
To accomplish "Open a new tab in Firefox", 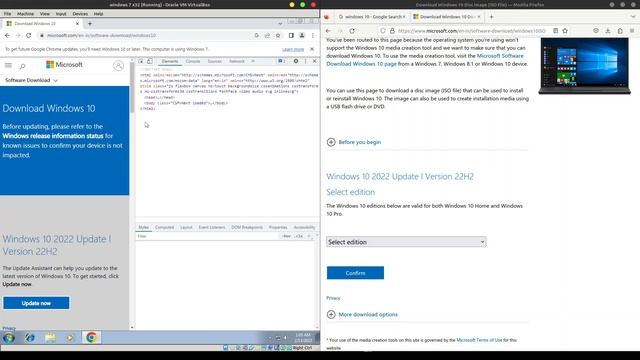I will click(x=491, y=17).
